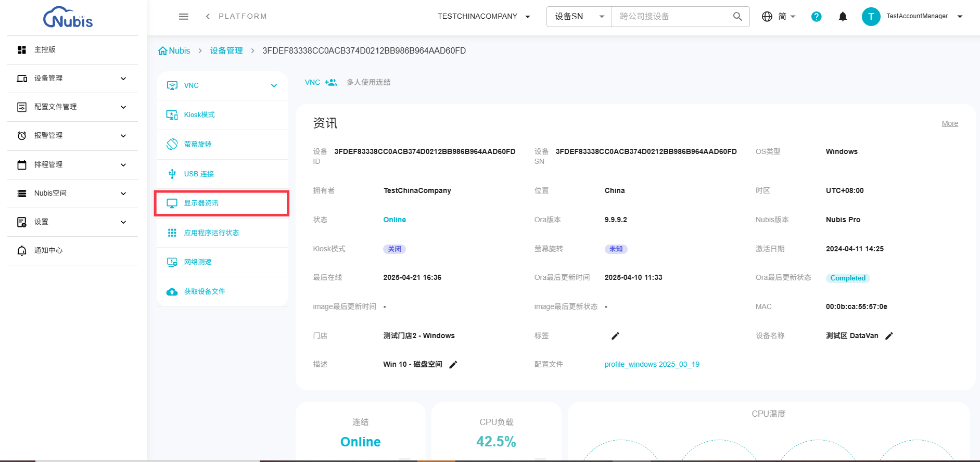Expand the Nubis空间 sidebar chevron

click(123, 194)
